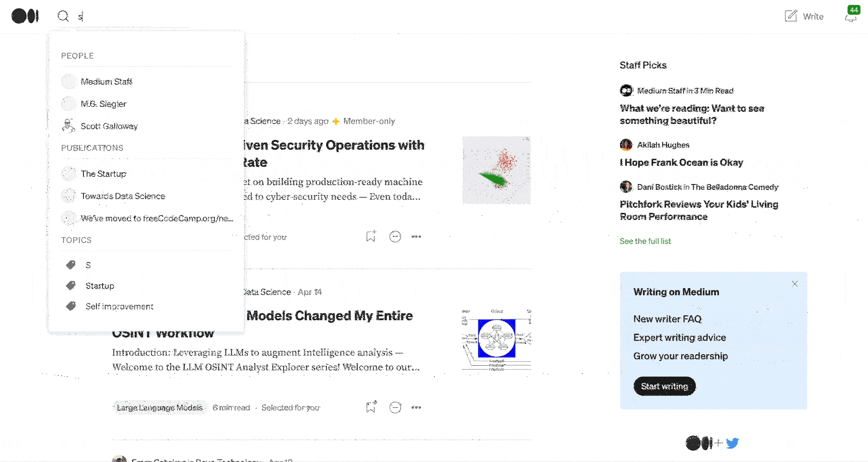Viewport: 868px width, 462px height.
Task: Open the Medium home logo
Action: tap(25, 16)
